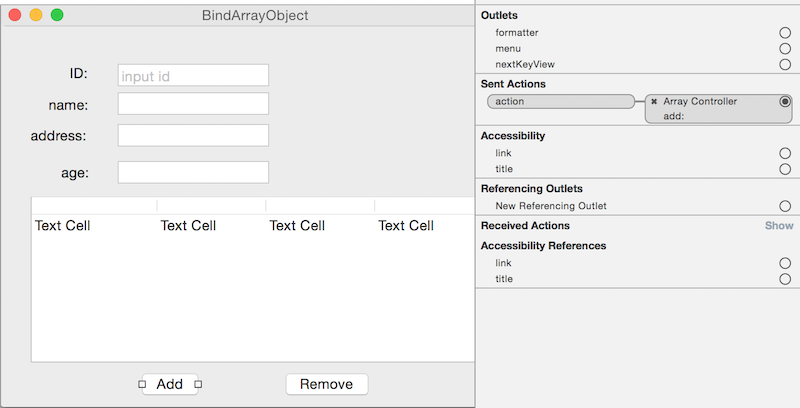The image size is (800, 408).
Task: Click the name text field
Action: point(193,104)
